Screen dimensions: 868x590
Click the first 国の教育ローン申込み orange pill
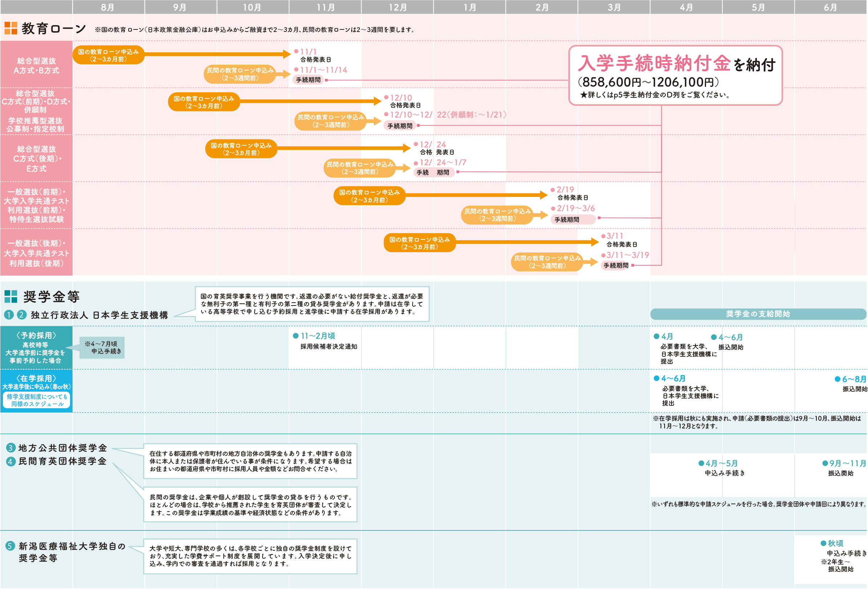(108, 55)
